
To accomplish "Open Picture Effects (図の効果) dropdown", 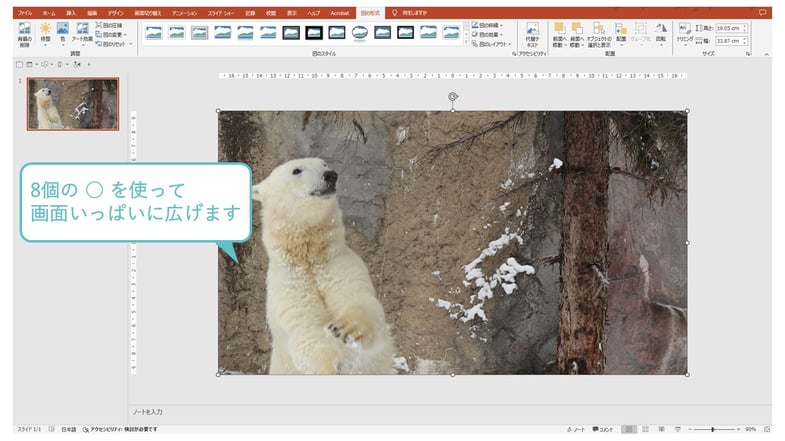I will 487,35.
